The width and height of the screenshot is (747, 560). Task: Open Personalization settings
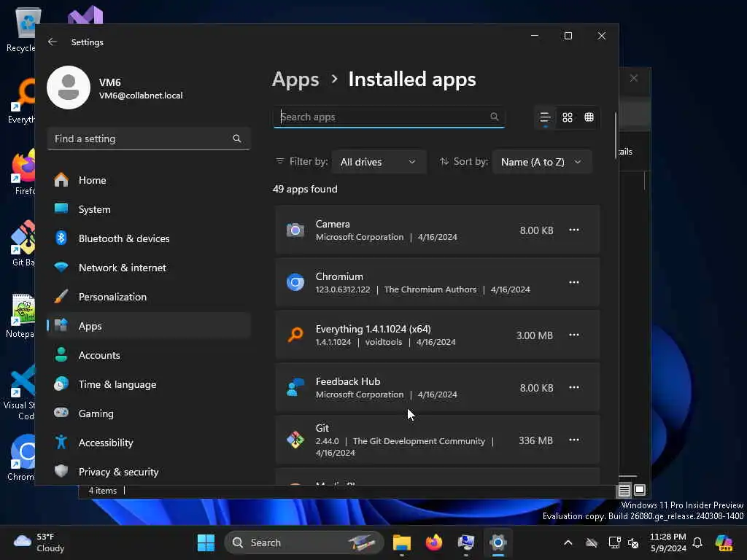[x=149, y=297]
